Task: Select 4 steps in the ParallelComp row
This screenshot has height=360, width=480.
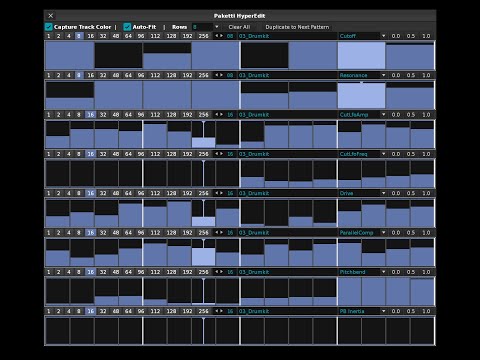Action: [x=69, y=233]
